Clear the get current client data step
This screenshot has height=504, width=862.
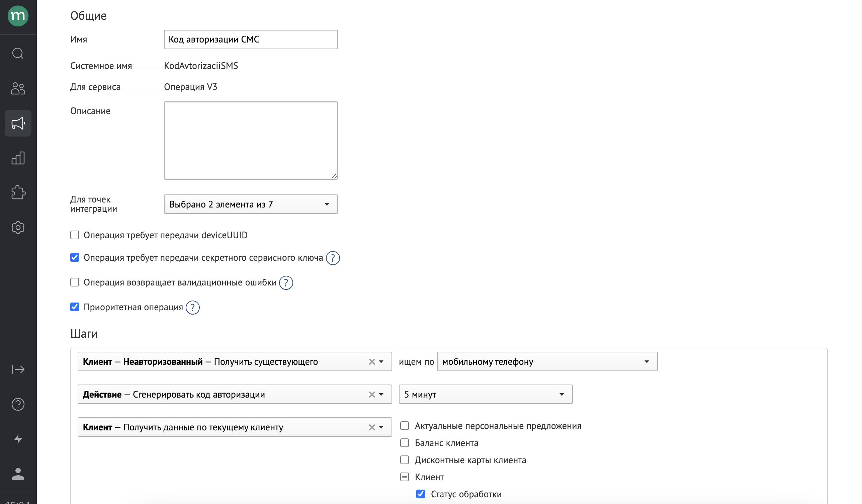[372, 427]
